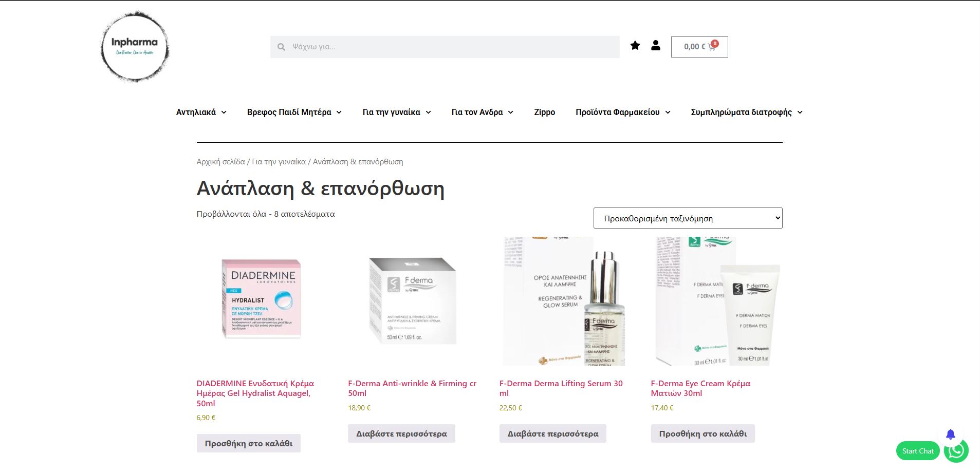Screen dimensions: 980x473
Task: Click the Inpharma logo
Action: point(135,46)
